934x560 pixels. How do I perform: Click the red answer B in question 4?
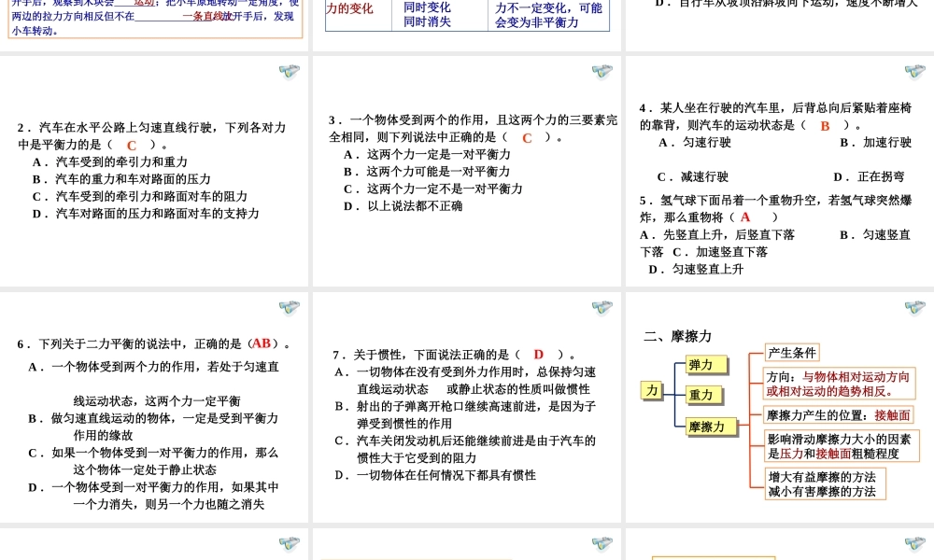(x=825, y=126)
